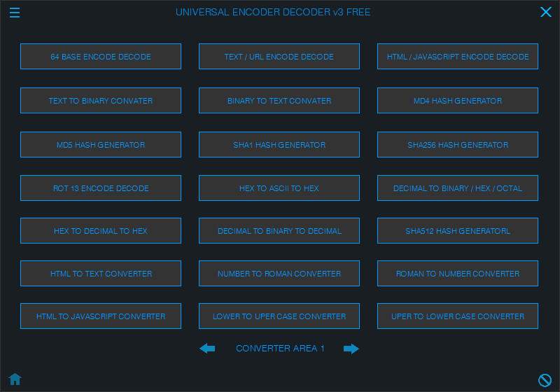Open SHA1 Hash Generator
The height and width of the screenshot is (392, 560).
pos(279,145)
